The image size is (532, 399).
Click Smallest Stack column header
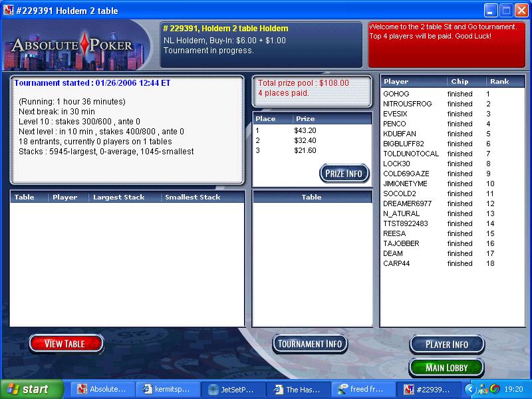coord(202,197)
